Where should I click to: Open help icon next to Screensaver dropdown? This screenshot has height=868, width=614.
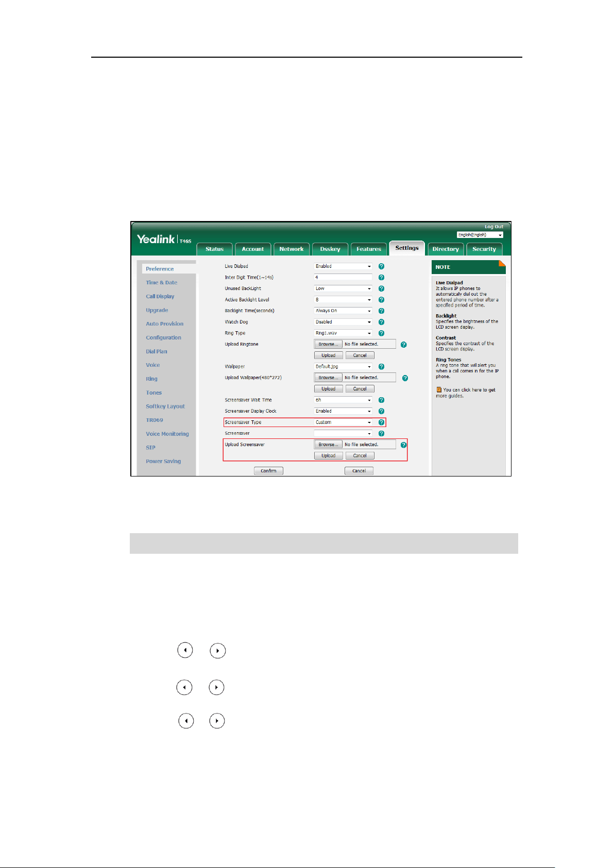(x=381, y=433)
